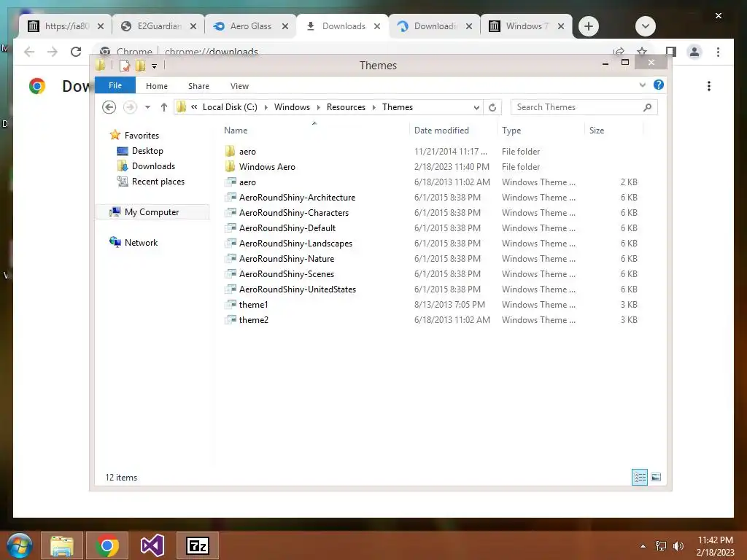Image resolution: width=747 pixels, height=560 pixels.
Task: Switch to the Share ribbon tab
Action: 198,86
